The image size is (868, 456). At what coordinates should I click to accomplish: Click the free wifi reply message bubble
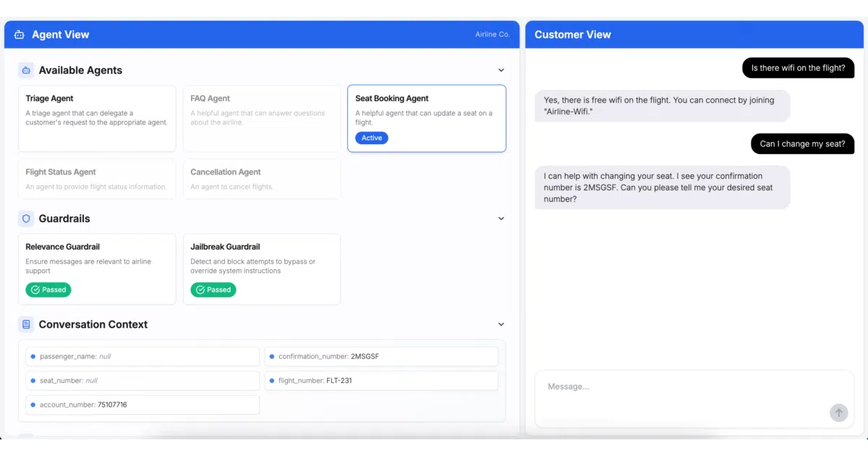[x=663, y=106]
